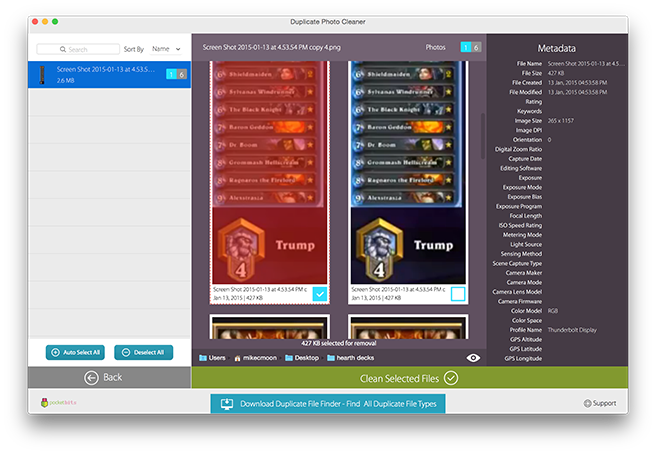
Task: Click the Download Duplicate File Finder banner
Action: (x=328, y=404)
